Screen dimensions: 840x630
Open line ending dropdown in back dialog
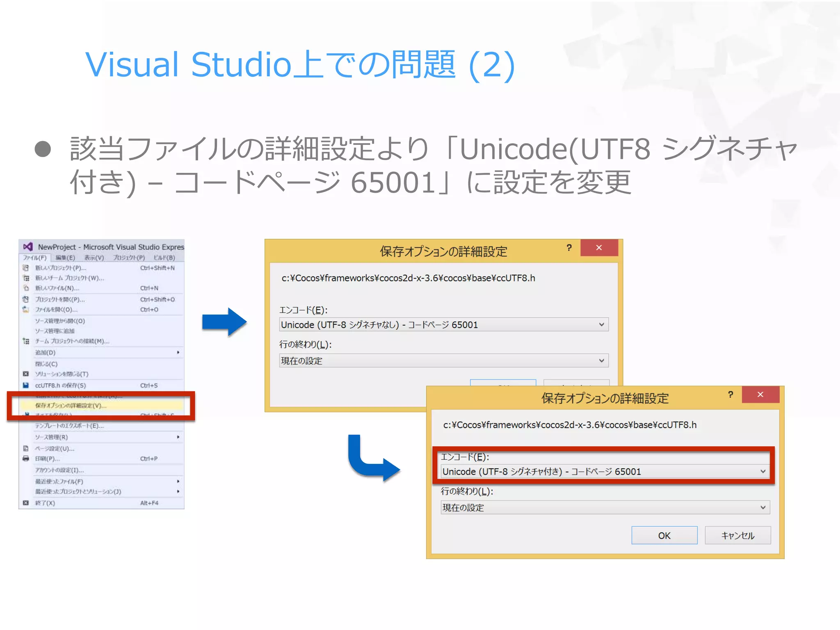point(444,361)
